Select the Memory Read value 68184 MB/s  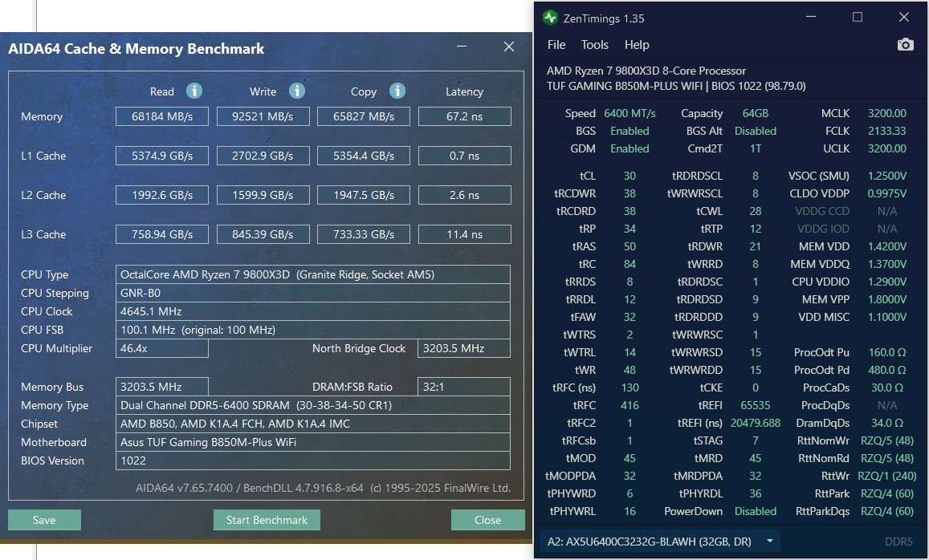(161, 116)
